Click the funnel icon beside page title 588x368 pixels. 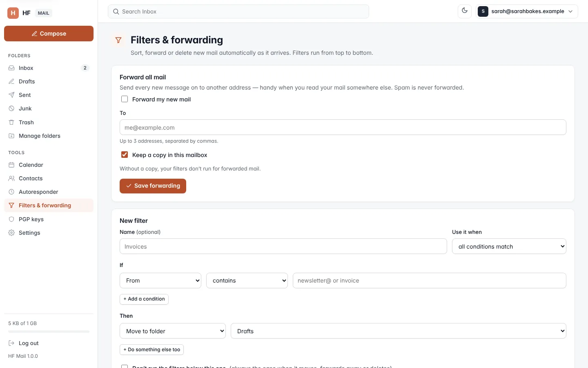point(118,40)
